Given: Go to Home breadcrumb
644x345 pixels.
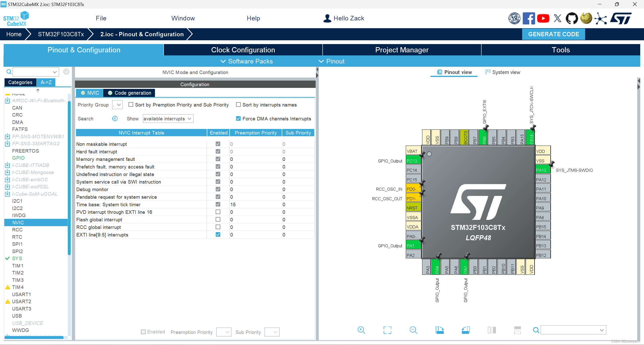Looking at the screenshot, I should (x=14, y=34).
